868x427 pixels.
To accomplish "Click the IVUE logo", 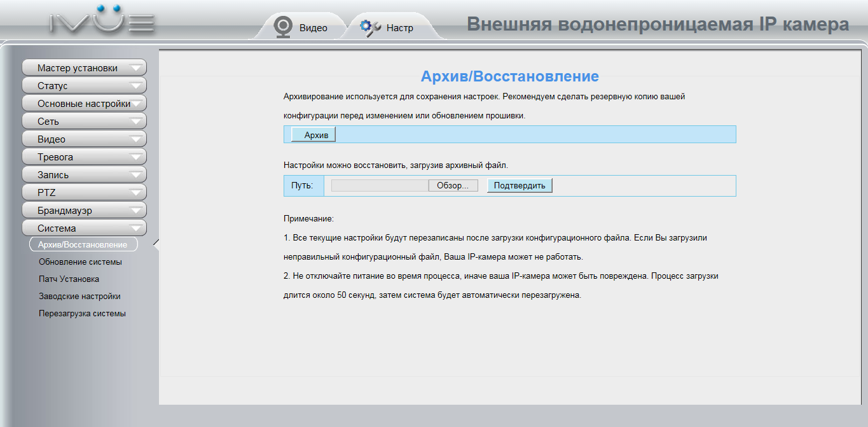I will pos(102,18).
